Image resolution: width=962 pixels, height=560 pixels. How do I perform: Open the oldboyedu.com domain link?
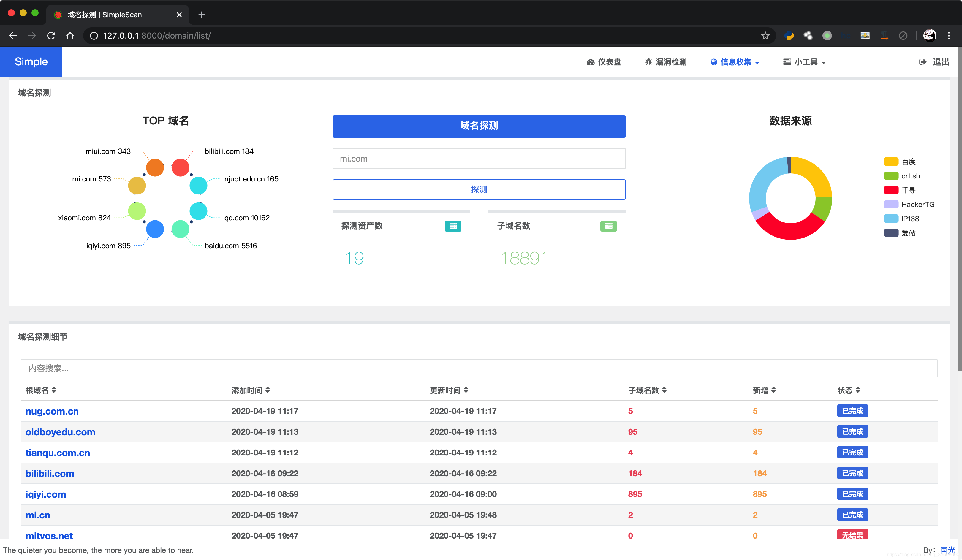(x=60, y=432)
